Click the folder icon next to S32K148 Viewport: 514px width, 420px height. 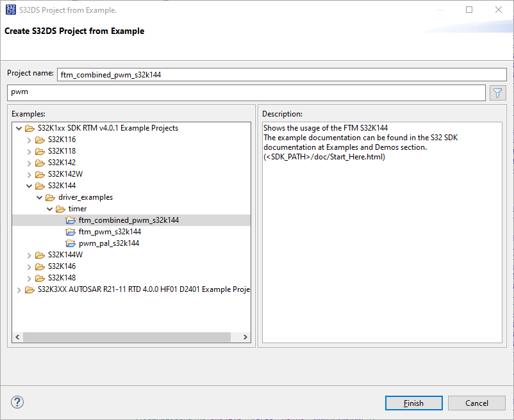(40, 277)
